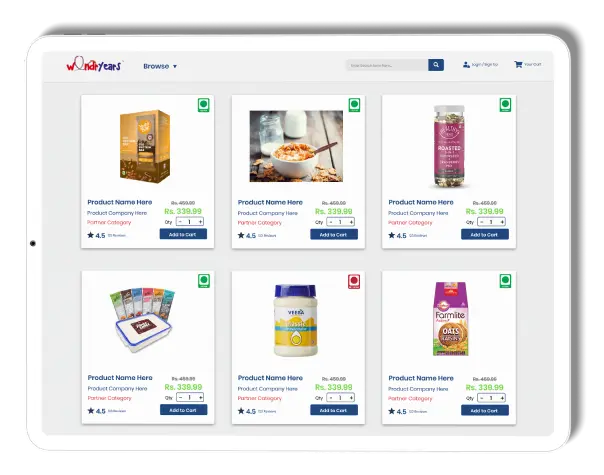Expand the Browse dropdown arrow
The image size is (604, 475).
175,66
